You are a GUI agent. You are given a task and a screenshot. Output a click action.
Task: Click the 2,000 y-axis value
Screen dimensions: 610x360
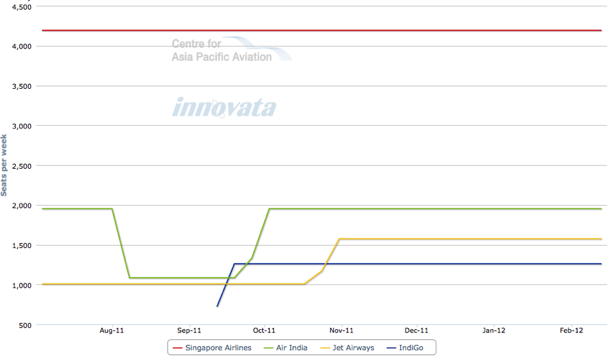[x=21, y=206]
